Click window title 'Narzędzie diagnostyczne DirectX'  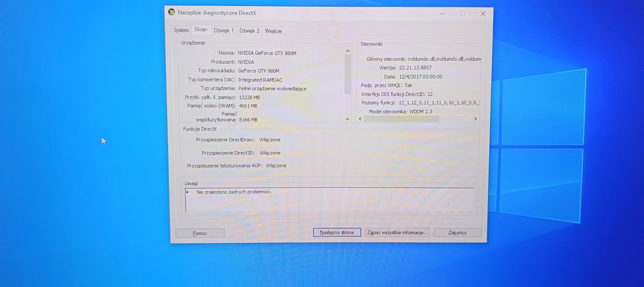217,13
